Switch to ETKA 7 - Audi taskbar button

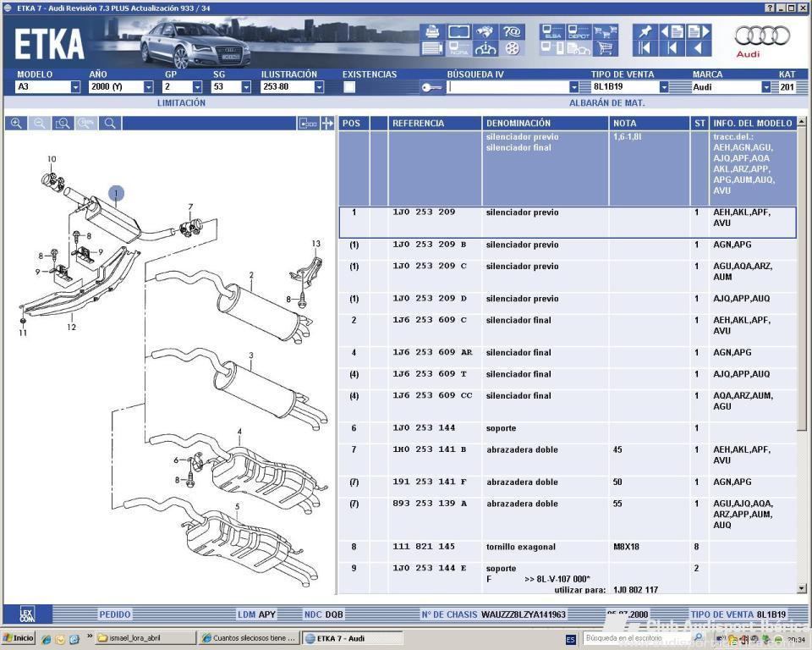352,638
